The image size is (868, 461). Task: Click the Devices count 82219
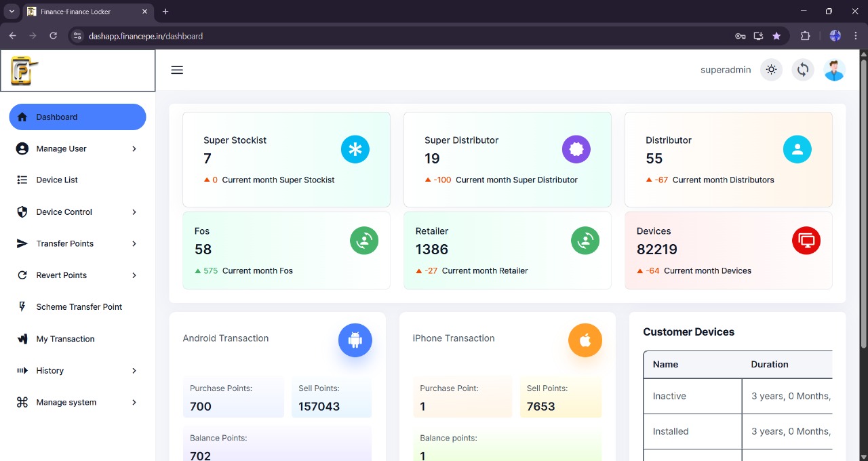[657, 249]
